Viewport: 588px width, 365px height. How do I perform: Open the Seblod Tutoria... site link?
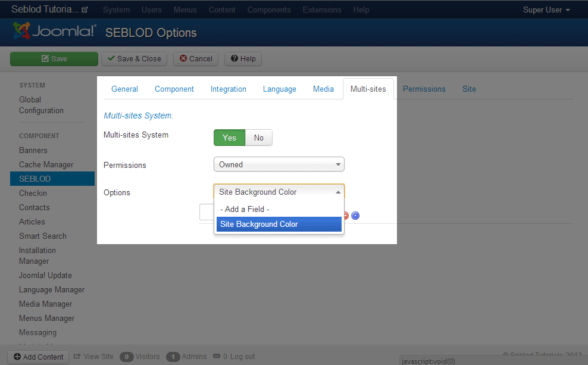(x=49, y=10)
